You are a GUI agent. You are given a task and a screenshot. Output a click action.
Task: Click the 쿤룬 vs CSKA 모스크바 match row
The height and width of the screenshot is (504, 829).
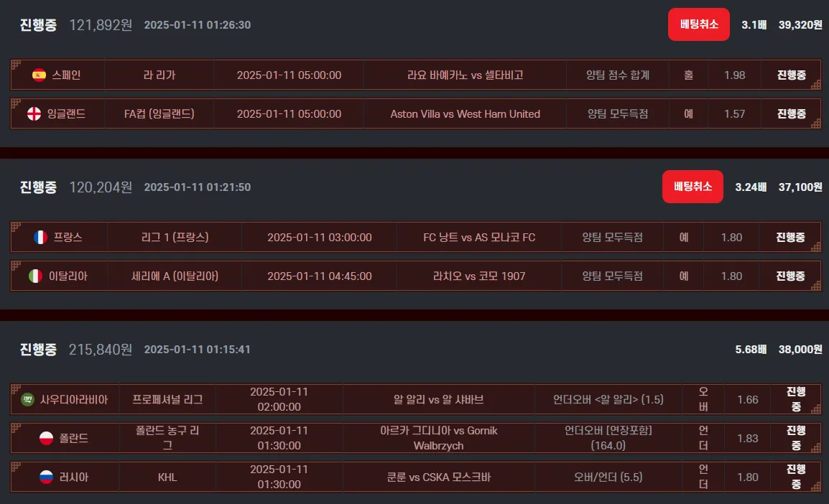415,477
